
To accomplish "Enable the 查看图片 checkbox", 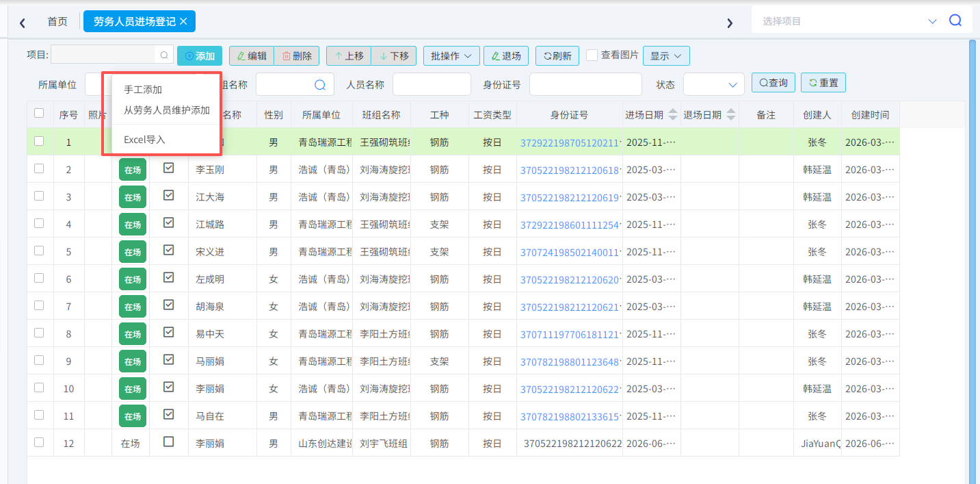I will (x=592, y=55).
